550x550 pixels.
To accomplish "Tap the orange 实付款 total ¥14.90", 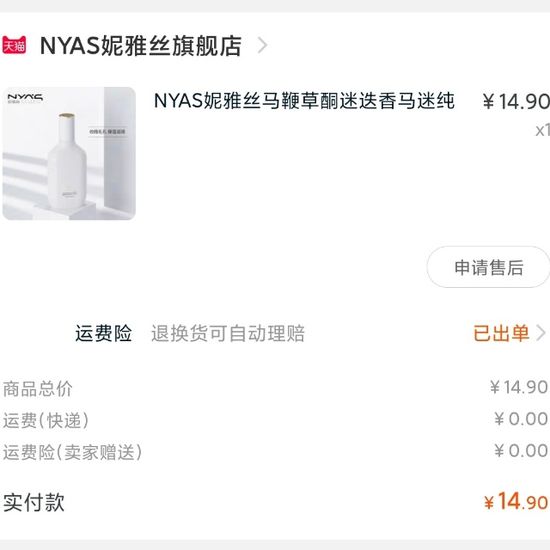I will [516, 501].
